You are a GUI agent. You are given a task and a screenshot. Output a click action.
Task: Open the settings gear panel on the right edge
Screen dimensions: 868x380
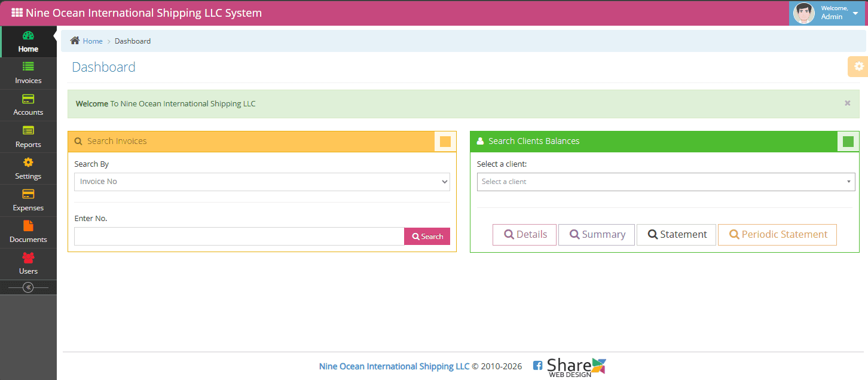(858, 66)
